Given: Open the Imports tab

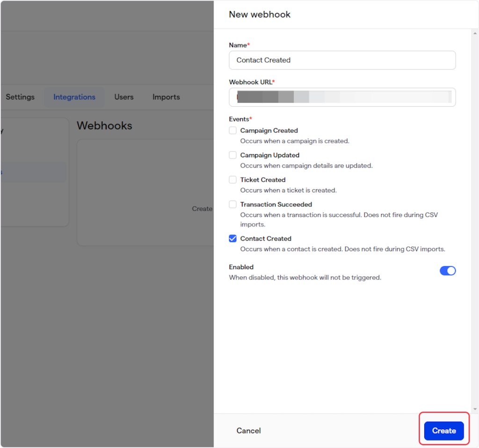Looking at the screenshot, I should pos(166,97).
